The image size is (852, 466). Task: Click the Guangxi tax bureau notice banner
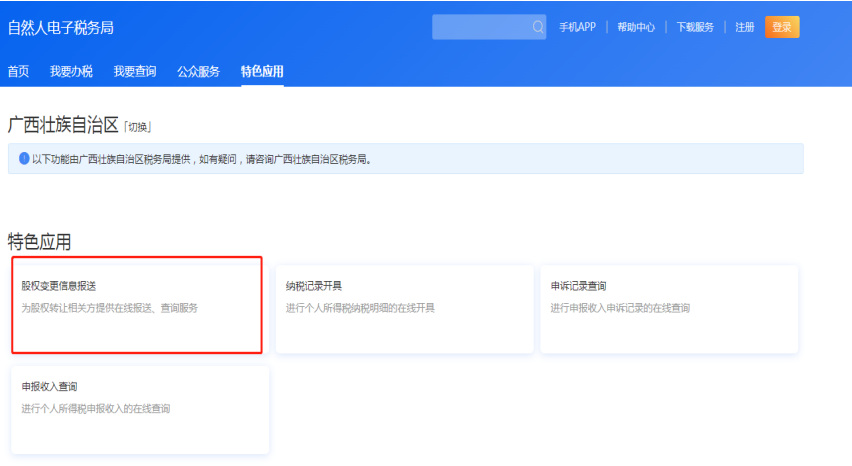(405, 158)
